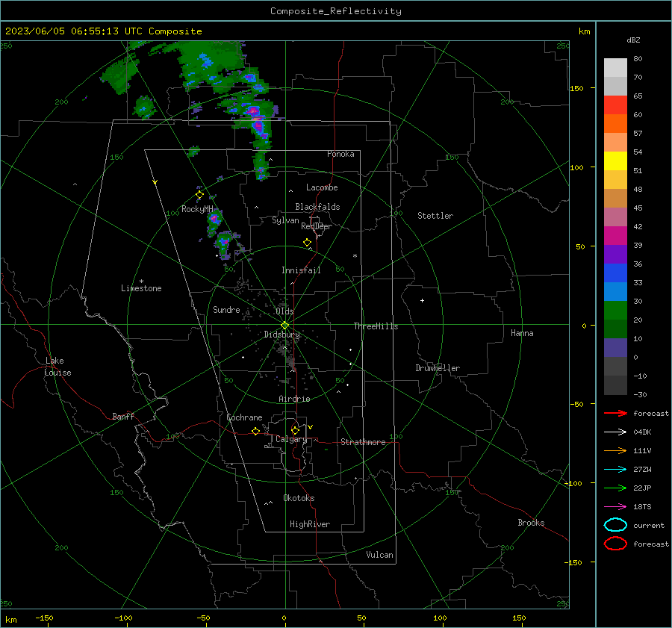Click the Calgary city label
The height and width of the screenshot is (628, 672).
click(x=291, y=439)
